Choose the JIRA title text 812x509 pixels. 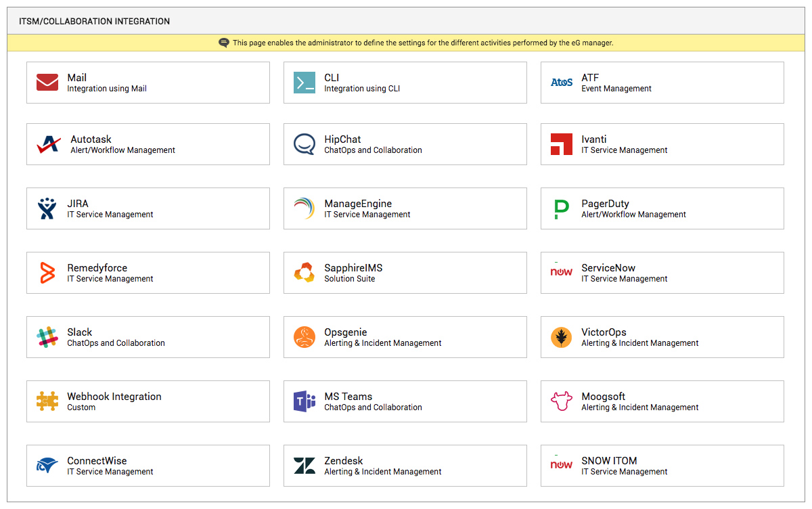(78, 204)
